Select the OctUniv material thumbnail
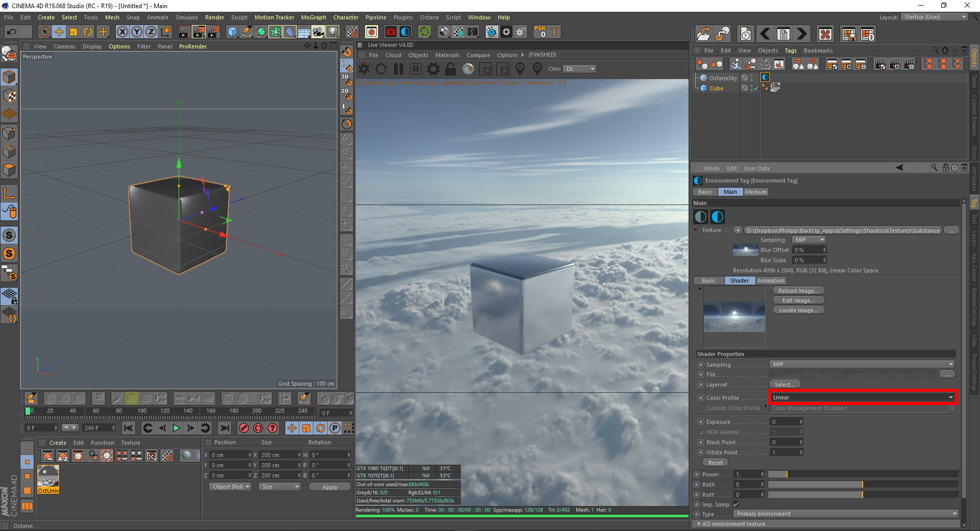This screenshot has height=531, width=980. [48, 479]
